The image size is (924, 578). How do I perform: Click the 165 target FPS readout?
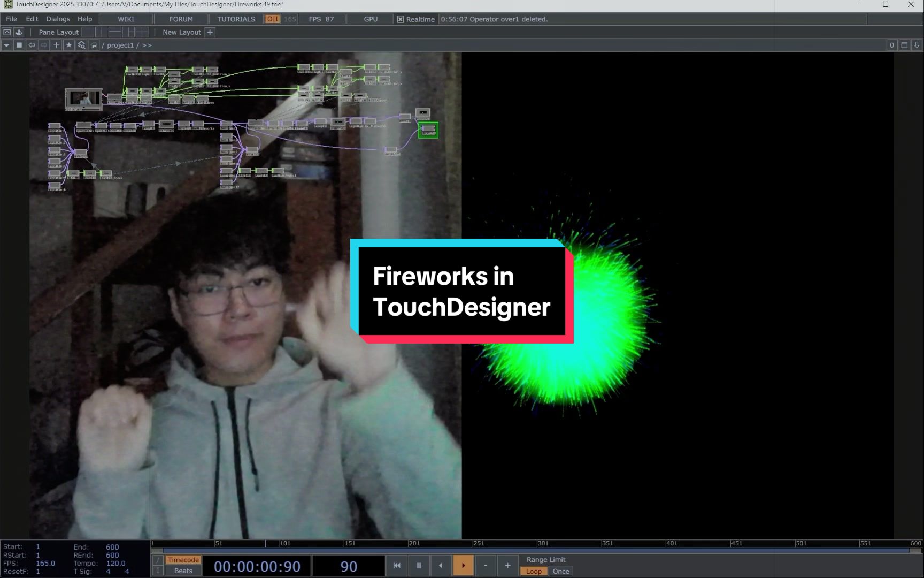click(290, 19)
